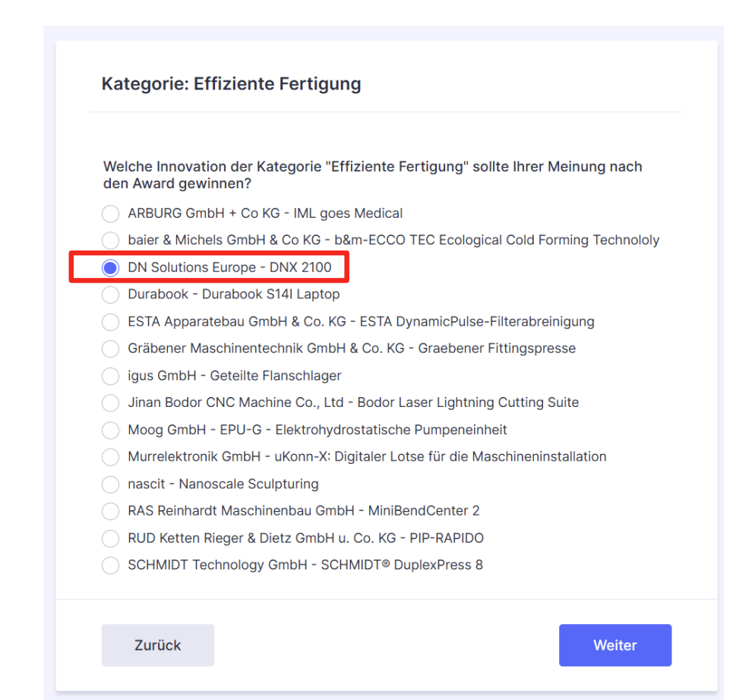Choose ESTA DynamicPulse-Filterabreinigung radio button

[110, 322]
